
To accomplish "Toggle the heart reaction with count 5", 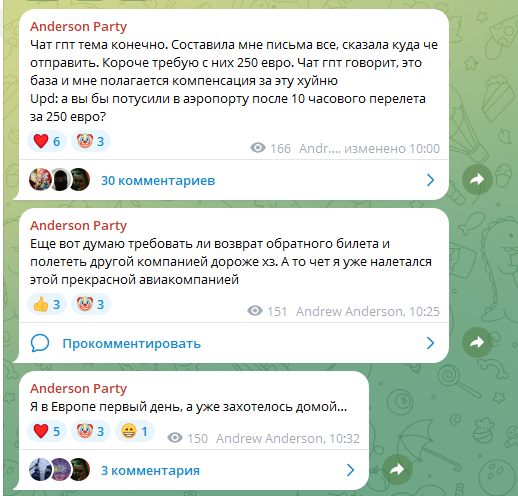I will tap(47, 431).
